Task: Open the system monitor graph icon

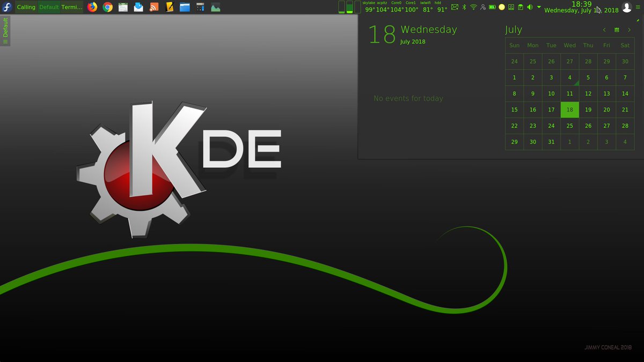Action: pos(216,7)
